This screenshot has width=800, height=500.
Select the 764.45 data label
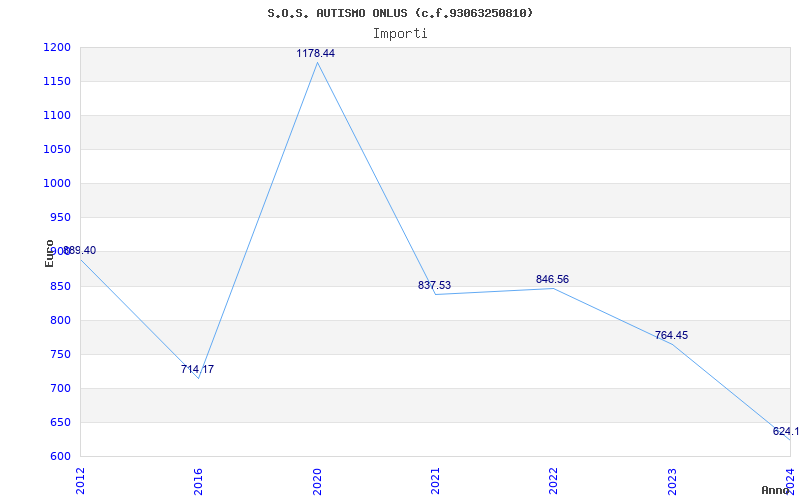tap(671, 336)
